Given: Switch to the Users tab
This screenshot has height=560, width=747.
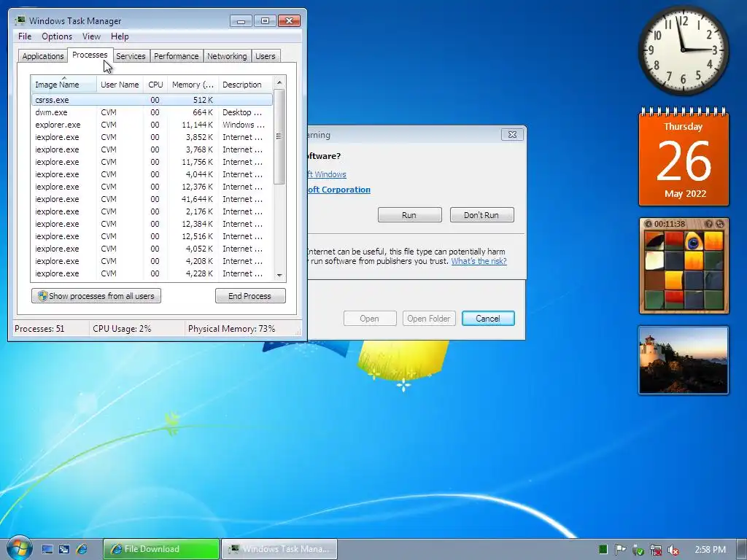Looking at the screenshot, I should click(266, 56).
